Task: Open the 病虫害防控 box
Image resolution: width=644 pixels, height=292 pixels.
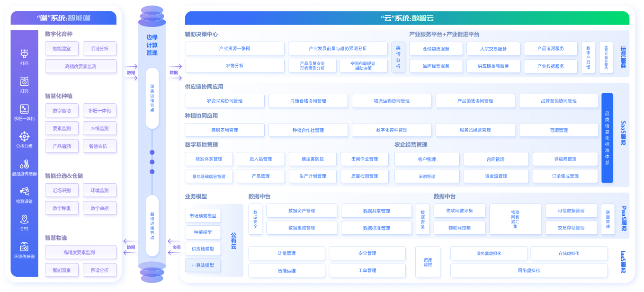Action: point(313,159)
